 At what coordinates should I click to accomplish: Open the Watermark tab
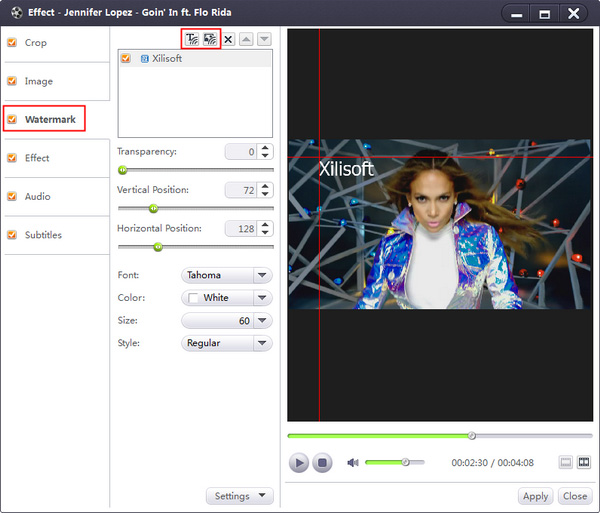click(57, 120)
